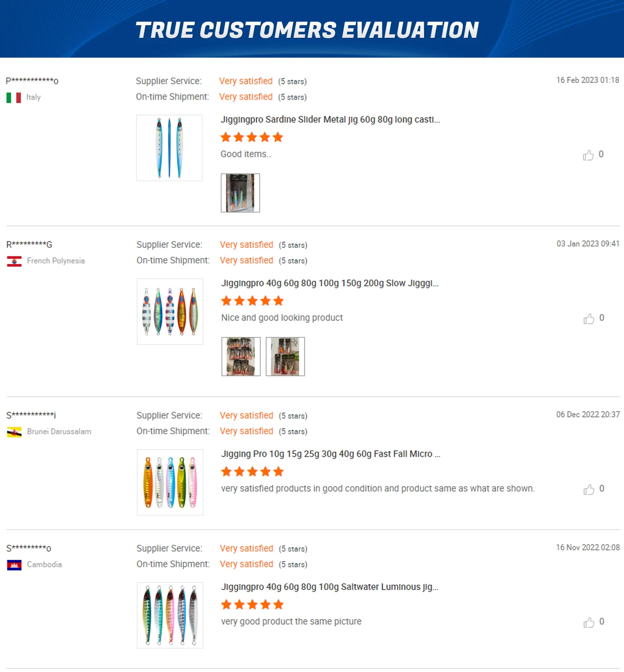Open the Slow Jigging lure product thumbnail
Screen dimensions: 624x672
coord(170,312)
